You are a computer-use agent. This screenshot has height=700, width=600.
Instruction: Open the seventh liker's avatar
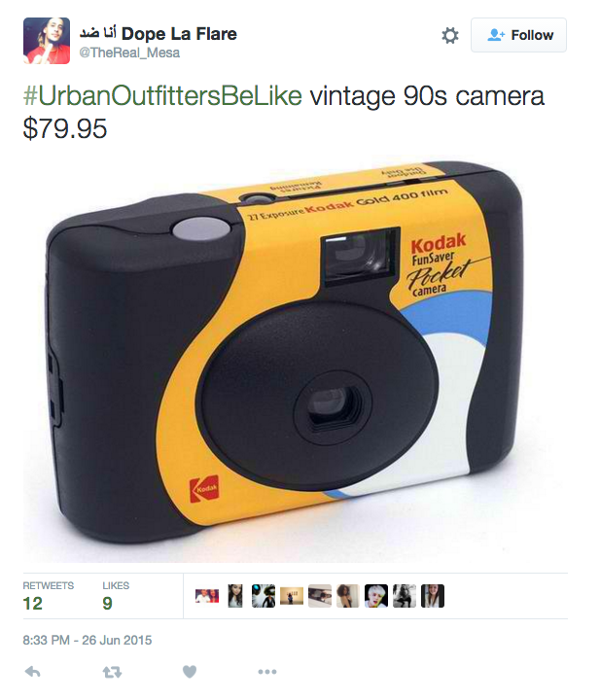click(376, 596)
